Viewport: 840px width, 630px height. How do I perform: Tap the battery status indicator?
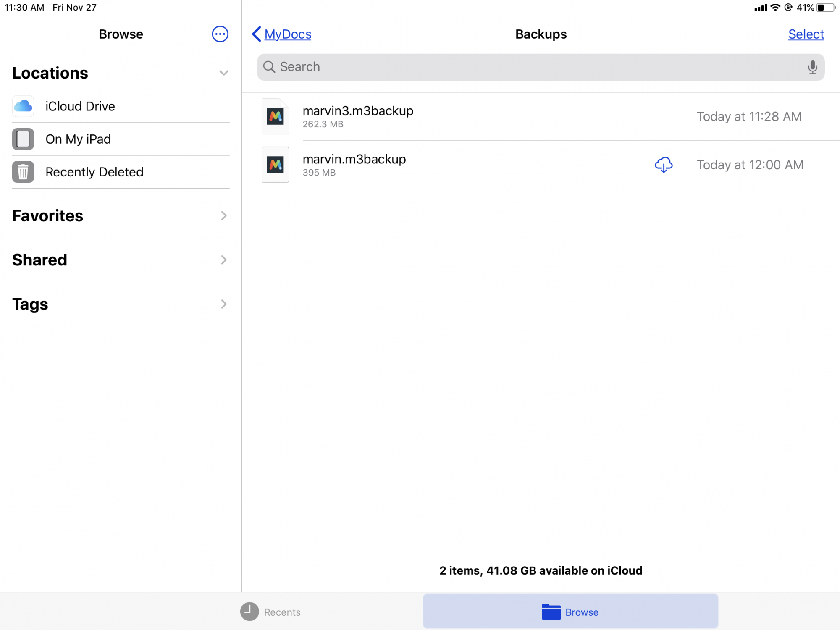[x=825, y=8]
